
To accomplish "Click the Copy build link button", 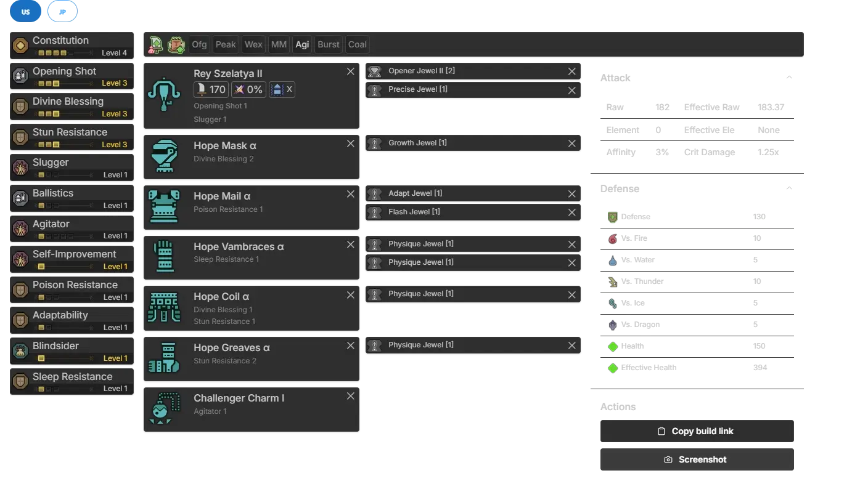I will click(x=695, y=431).
